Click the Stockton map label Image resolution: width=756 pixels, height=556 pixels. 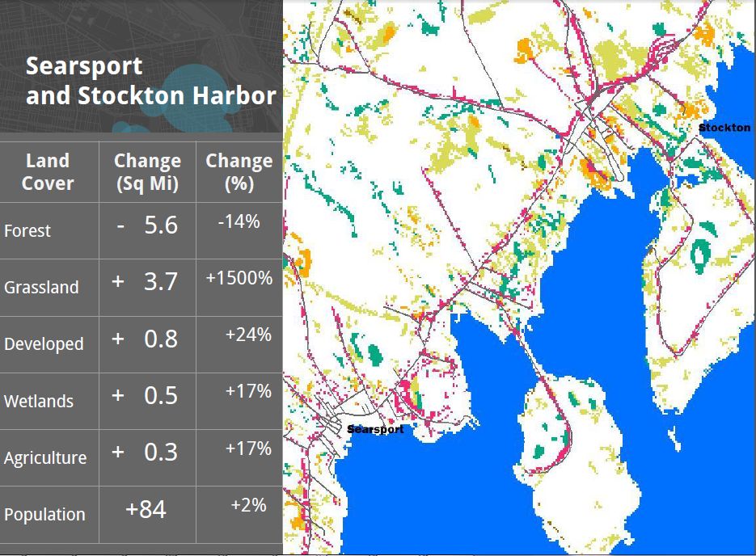point(724,128)
